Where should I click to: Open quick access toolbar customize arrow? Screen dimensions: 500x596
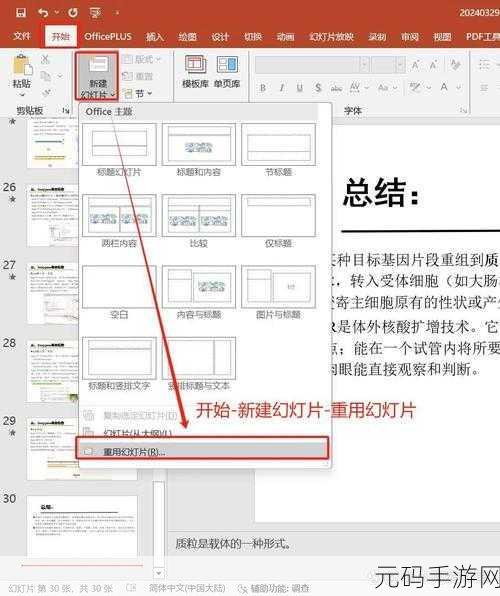[x=117, y=13]
